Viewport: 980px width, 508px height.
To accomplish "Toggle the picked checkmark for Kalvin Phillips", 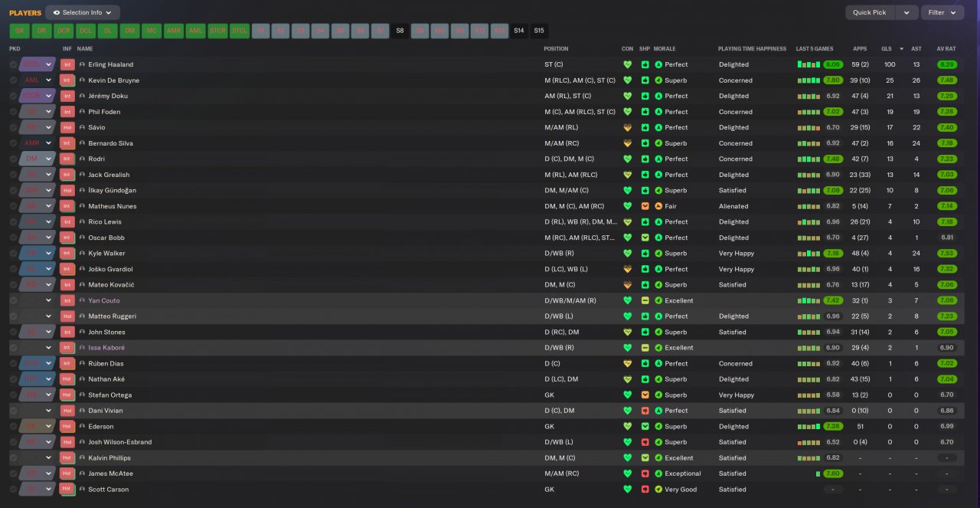I will coord(14,457).
